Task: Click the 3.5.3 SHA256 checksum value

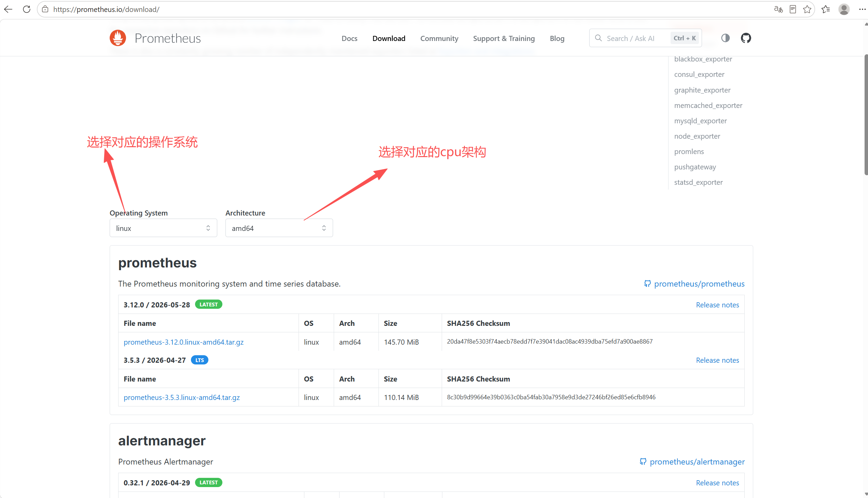Action: [x=551, y=397]
